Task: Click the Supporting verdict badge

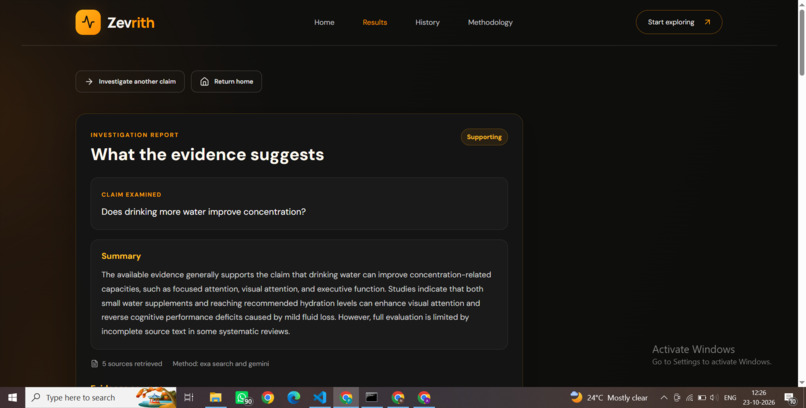Action: [x=484, y=137]
